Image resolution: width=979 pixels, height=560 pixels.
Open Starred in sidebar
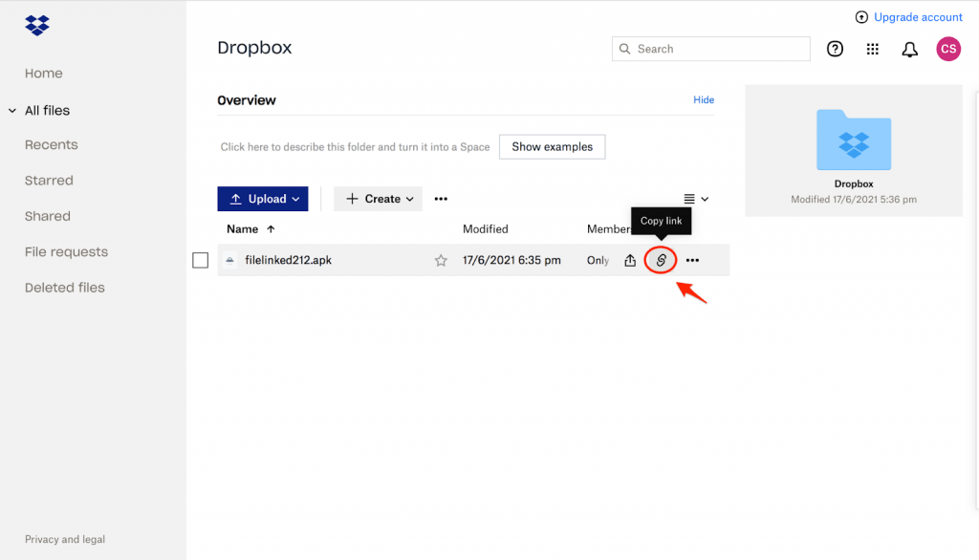pyautogui.click(x=49, y=181)
